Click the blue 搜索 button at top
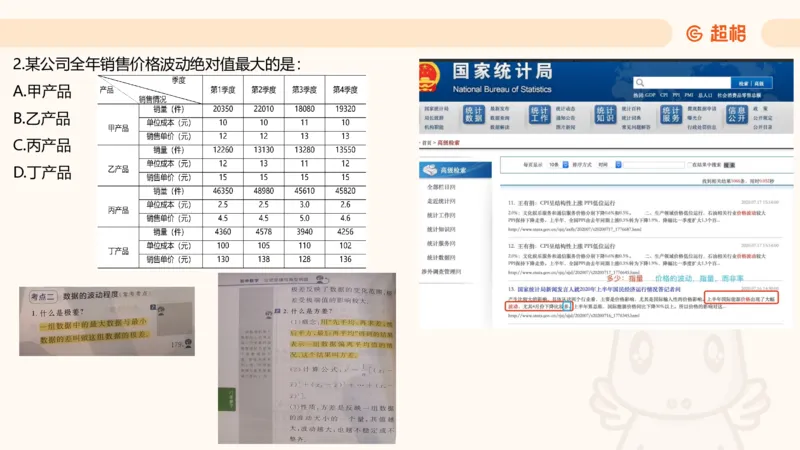 [x=743, y=84]
